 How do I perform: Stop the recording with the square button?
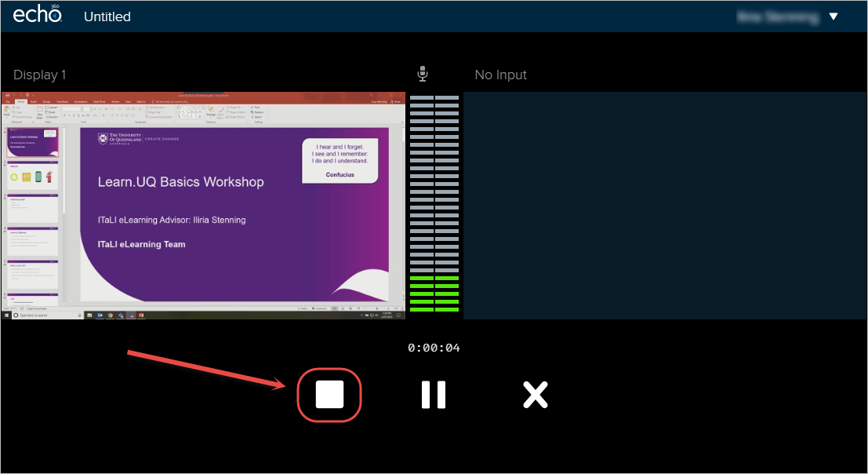coord(329,394)
